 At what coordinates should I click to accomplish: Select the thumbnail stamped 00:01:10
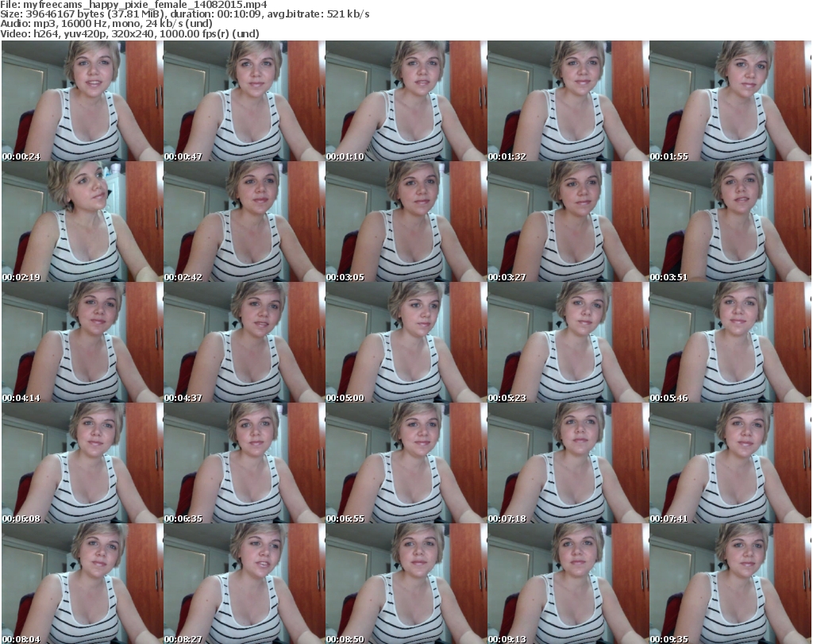click(406, 101)
